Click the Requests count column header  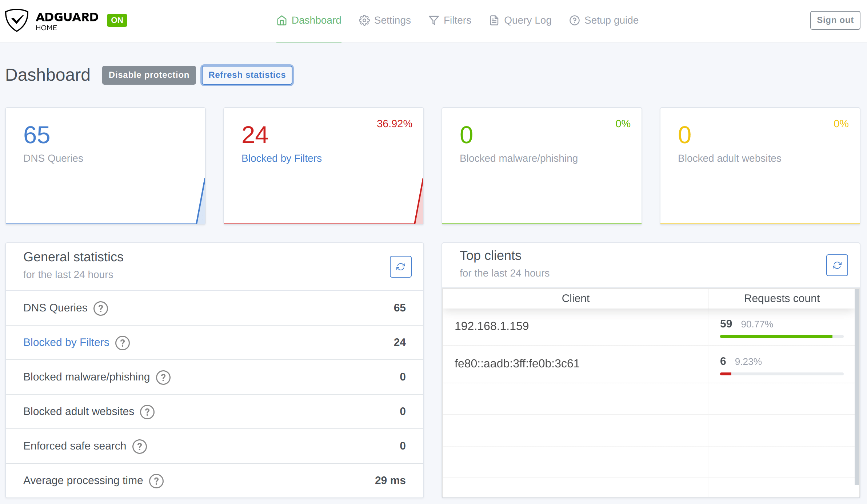(782, 298)
